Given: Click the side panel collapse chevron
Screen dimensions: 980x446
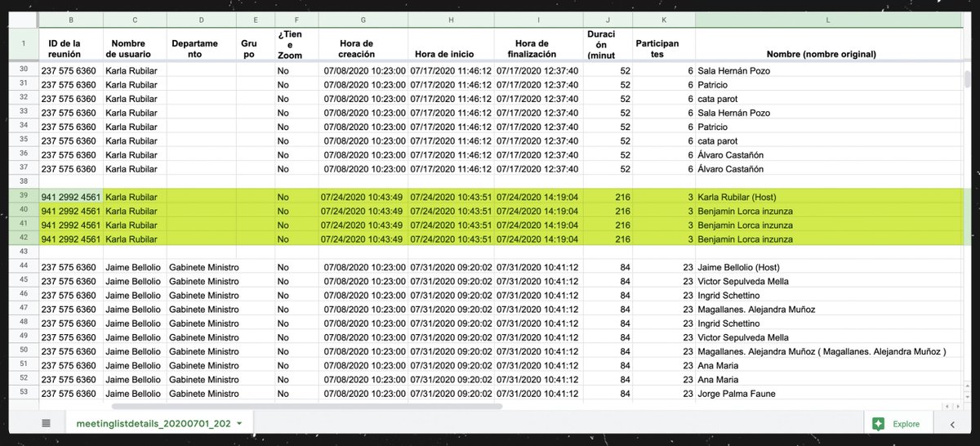Looking at the screenshot, I should click(952, 424).
